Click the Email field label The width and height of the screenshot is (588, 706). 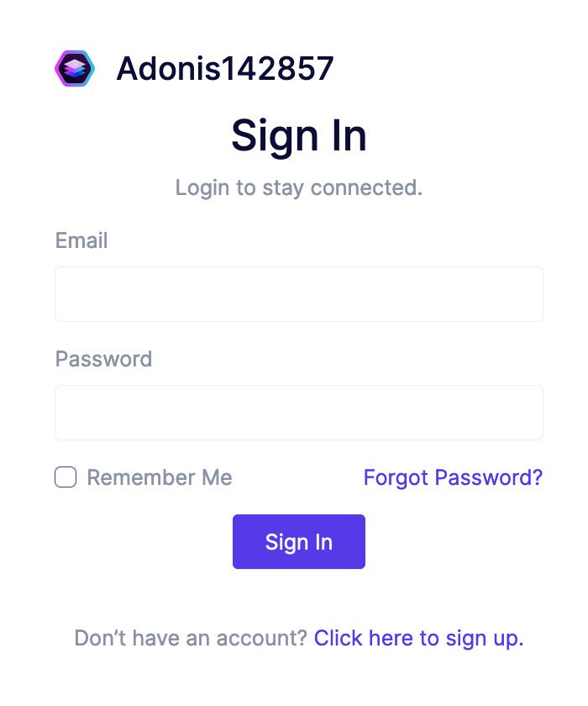tap(81, 241)
